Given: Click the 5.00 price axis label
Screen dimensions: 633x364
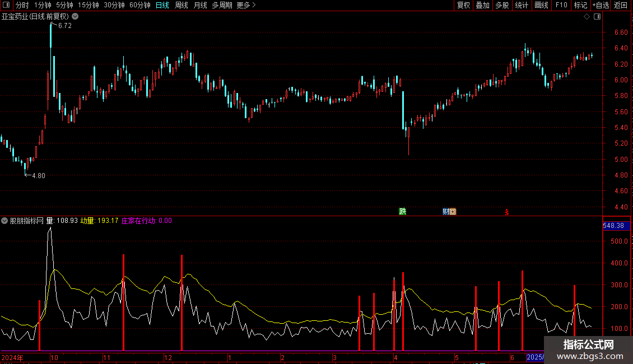Looking at the screenshot, I should 621,160.
